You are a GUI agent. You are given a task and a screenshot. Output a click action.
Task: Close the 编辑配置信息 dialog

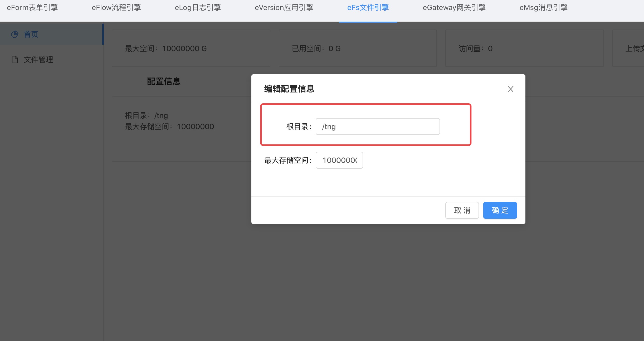(x=511, y=89)
